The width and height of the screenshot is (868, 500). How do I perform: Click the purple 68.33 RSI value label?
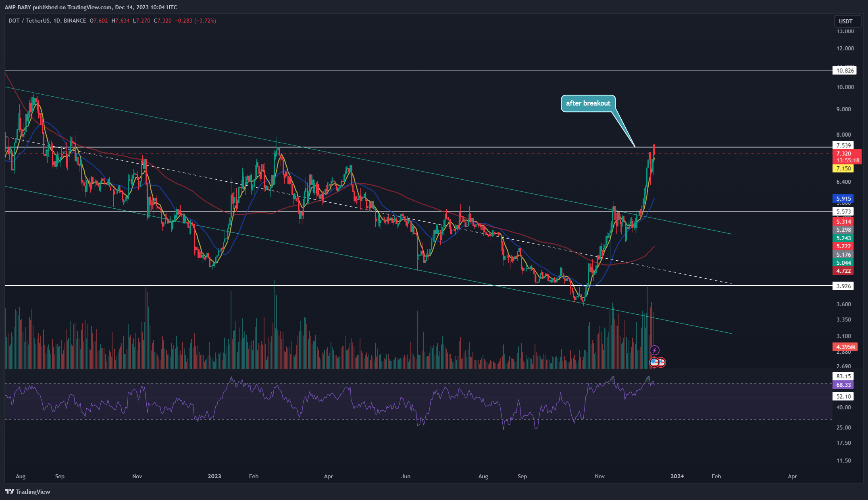coord(843,385)
